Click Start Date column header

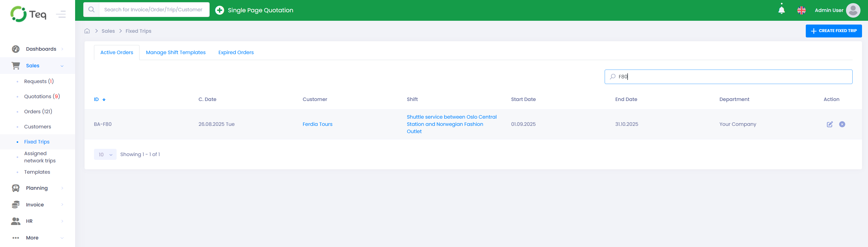click(523, 99)
